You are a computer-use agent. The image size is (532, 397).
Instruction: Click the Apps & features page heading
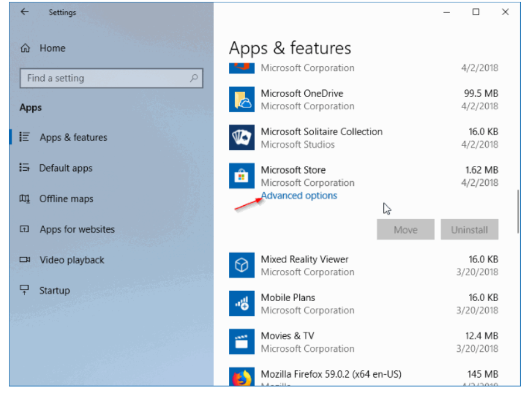coord(290,48)
